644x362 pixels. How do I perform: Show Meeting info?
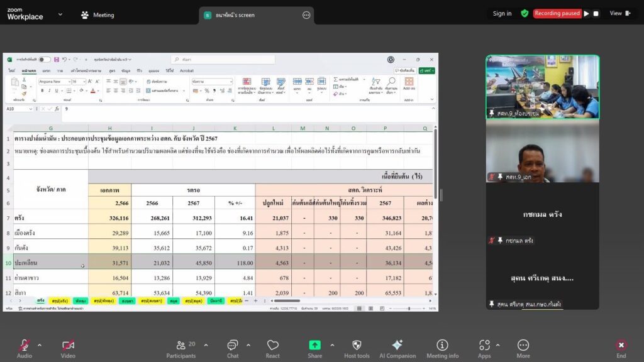[442, 348]
